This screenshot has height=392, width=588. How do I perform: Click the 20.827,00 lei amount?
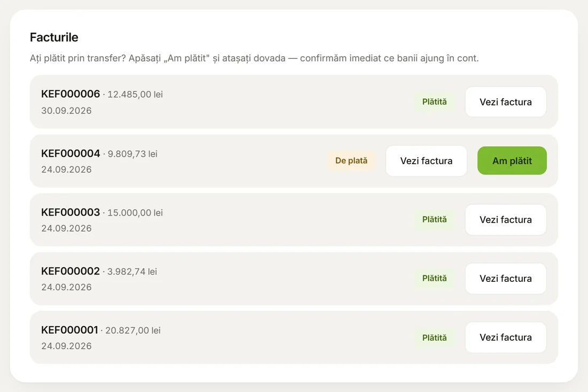pyautogui.click(x=133, y=330)
